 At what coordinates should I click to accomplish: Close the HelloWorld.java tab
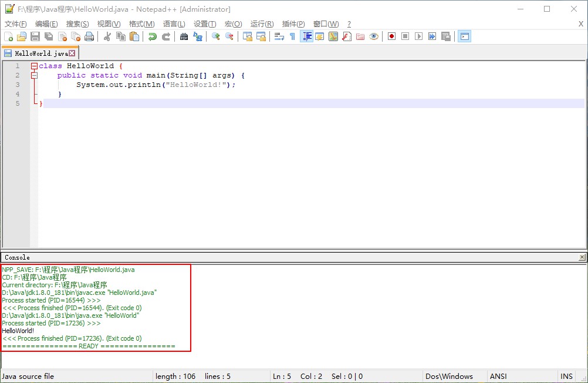tap(72, 53)
